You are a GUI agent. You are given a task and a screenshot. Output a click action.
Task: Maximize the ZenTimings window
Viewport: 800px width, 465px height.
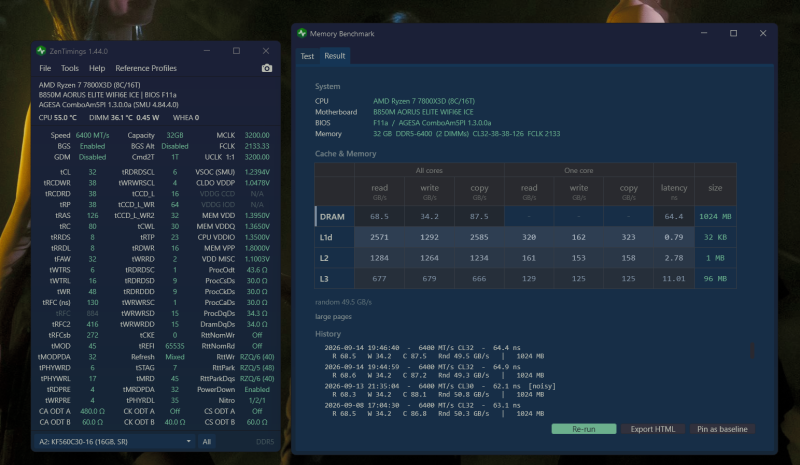click(x=236, y=51)
